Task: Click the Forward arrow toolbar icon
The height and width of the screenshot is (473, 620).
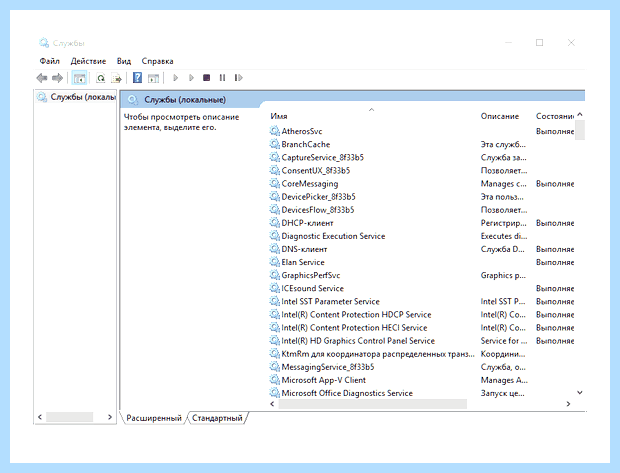Action: click(x=57, y=78)
